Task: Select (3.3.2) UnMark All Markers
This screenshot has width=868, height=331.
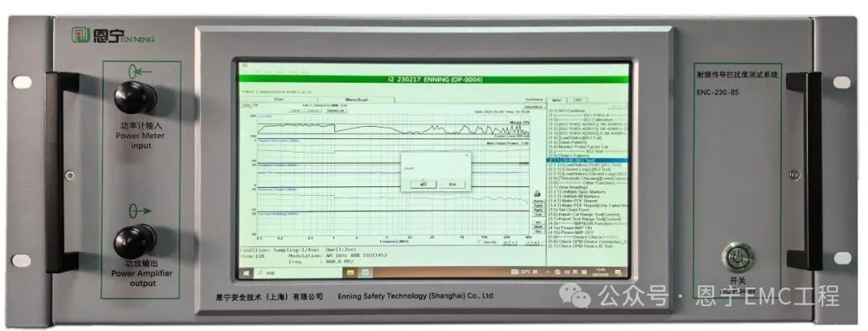Action: point(575,196)
